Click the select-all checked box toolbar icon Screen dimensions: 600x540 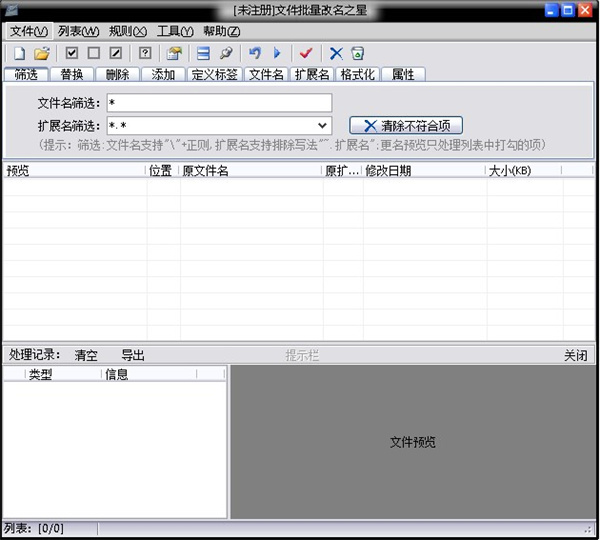pos(72,53)
